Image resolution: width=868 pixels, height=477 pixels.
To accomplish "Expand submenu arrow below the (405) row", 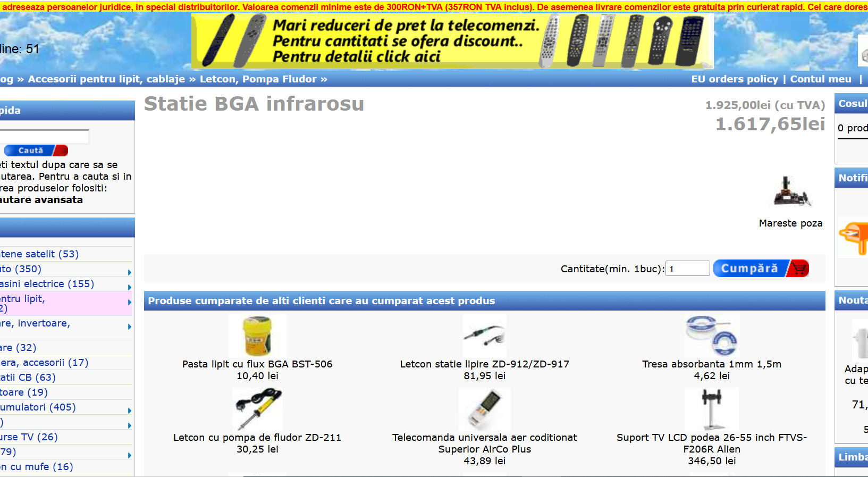I will 130,425.
